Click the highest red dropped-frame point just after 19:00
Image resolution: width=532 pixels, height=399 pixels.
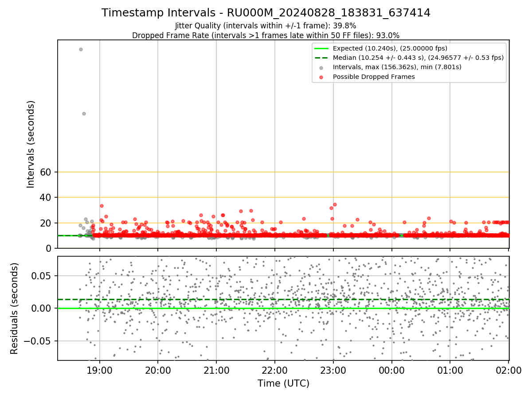coord(102,206)
